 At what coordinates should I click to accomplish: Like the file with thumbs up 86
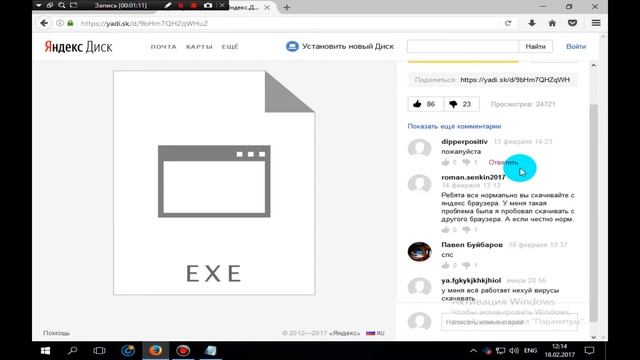point(425,104)
